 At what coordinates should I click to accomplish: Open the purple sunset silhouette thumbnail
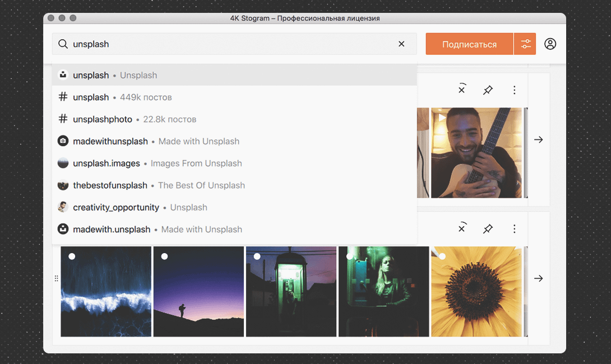click(x=199, y=291)
